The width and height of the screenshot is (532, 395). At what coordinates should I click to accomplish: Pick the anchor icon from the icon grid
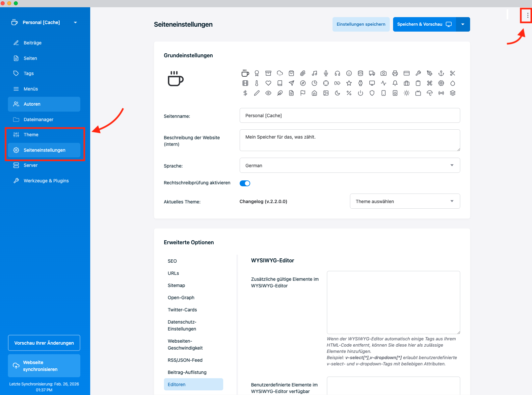click(441, 73)
